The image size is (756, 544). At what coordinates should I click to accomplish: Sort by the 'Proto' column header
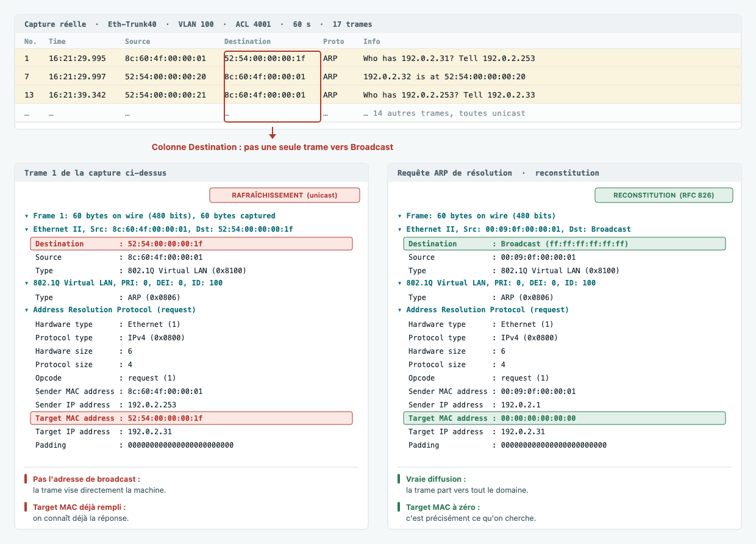[x=333, y=41]
